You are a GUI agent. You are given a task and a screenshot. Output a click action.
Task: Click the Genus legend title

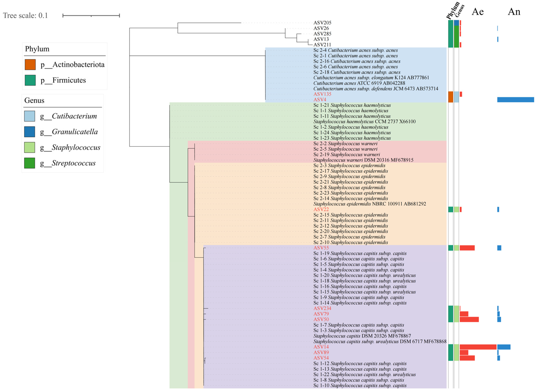click(34, 100)
